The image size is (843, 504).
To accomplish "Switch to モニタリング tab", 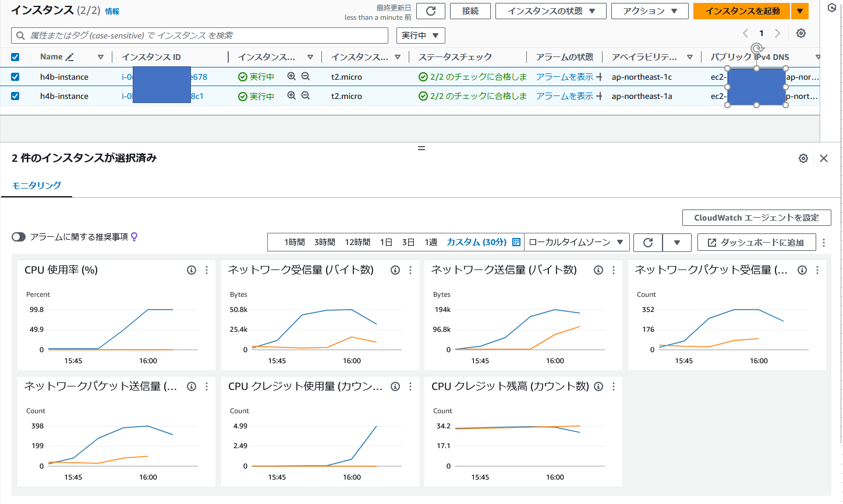I will click(37, 185).
